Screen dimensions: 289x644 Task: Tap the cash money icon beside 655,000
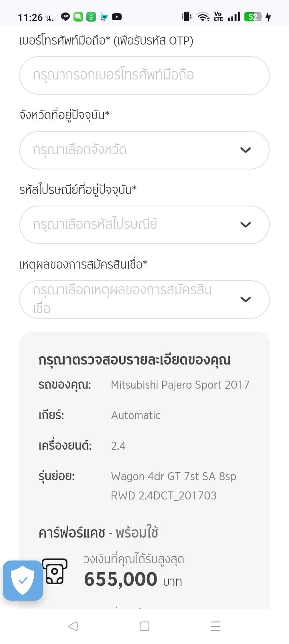click(x=55, y=571)
